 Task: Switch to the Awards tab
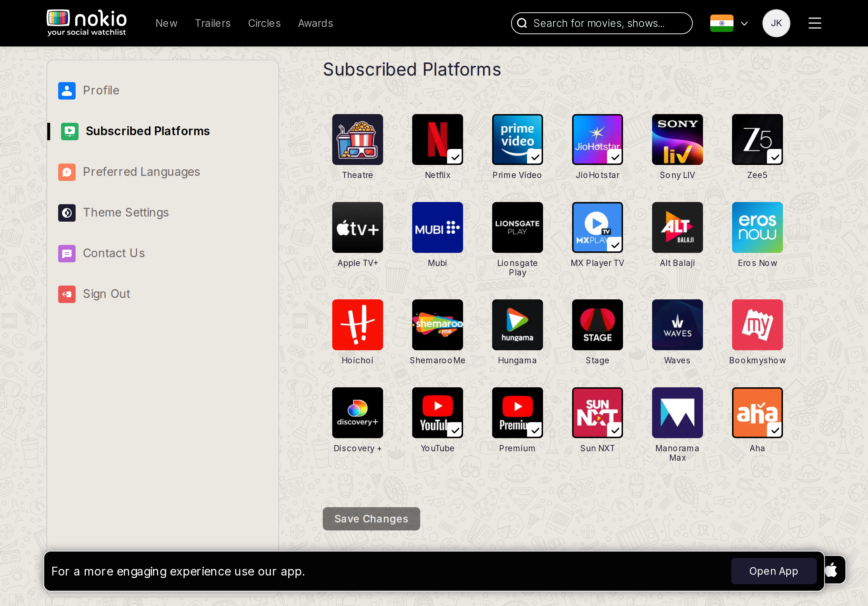point(315,23)
